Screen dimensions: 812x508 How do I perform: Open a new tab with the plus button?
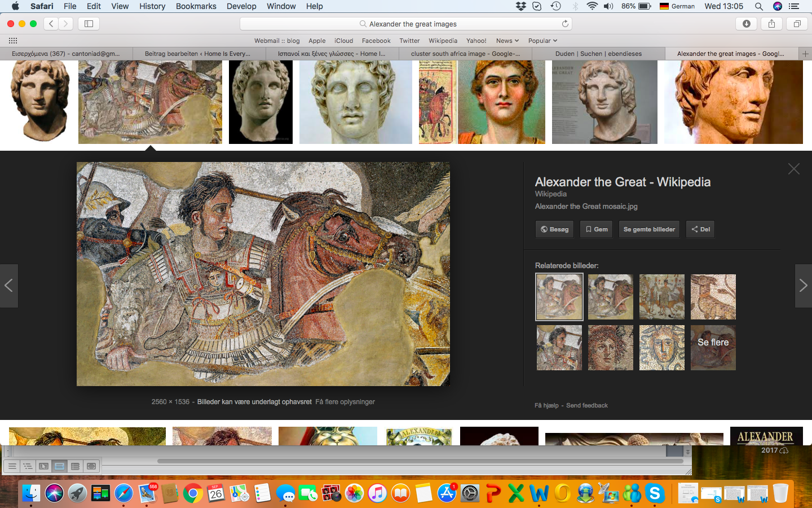coord(805,54)
